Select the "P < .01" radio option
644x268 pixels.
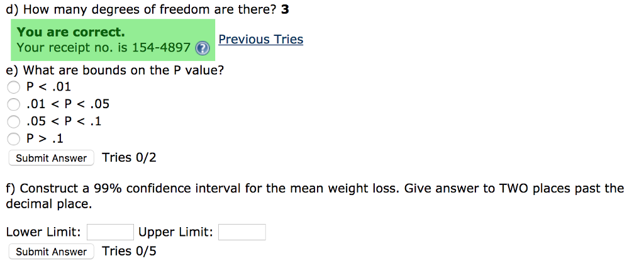click(14, 87)
